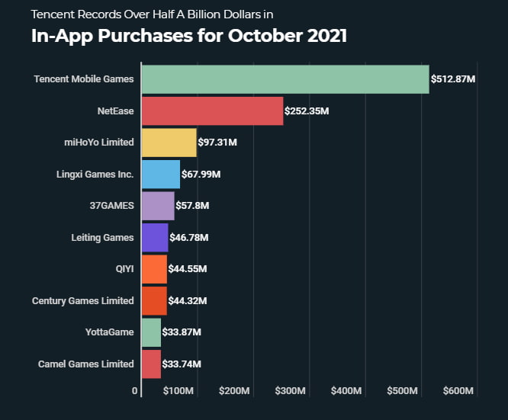Click the $97.31M value

[217, 143]
